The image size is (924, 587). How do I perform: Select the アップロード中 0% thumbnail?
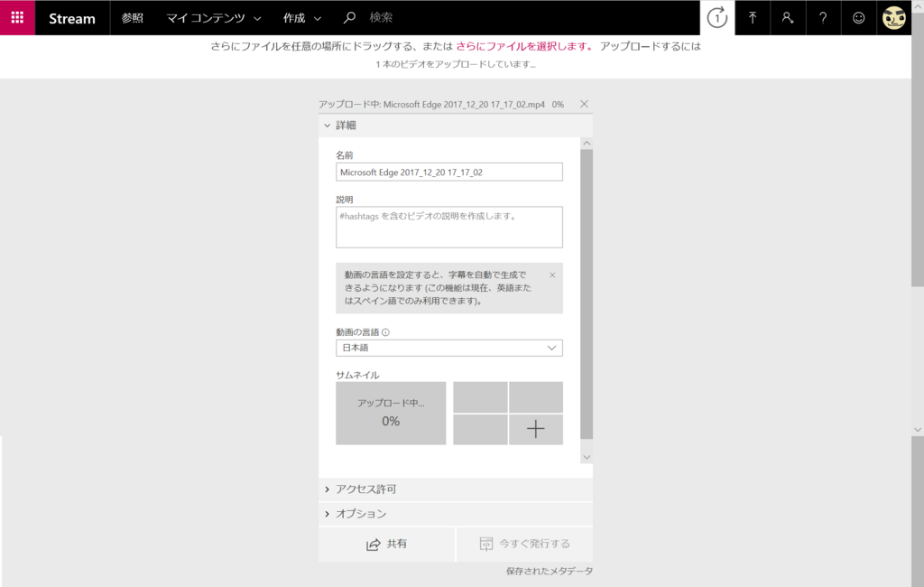(391, 413)
